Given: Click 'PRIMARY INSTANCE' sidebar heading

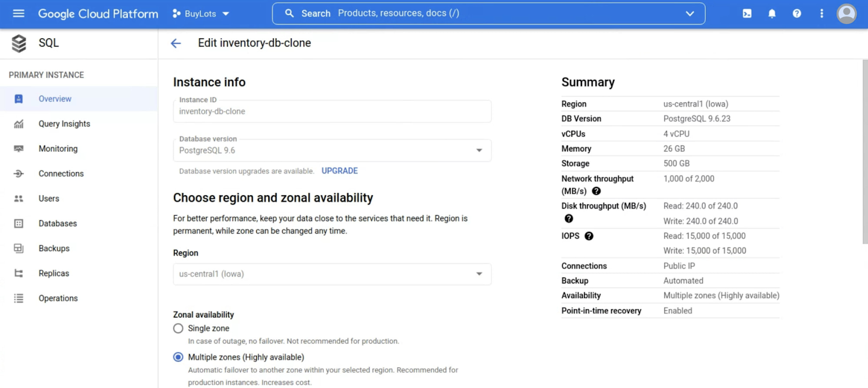Looking at the screenshot, I should (x=46, y=75).
